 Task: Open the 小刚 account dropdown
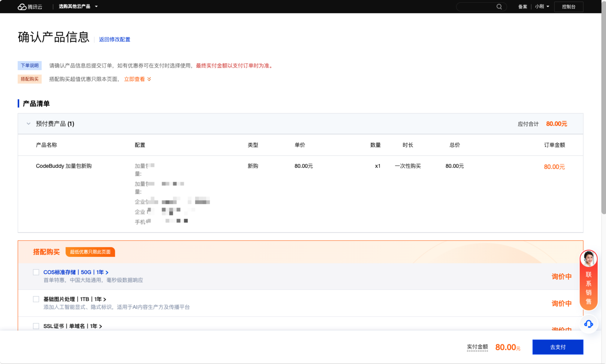point(542,7)
